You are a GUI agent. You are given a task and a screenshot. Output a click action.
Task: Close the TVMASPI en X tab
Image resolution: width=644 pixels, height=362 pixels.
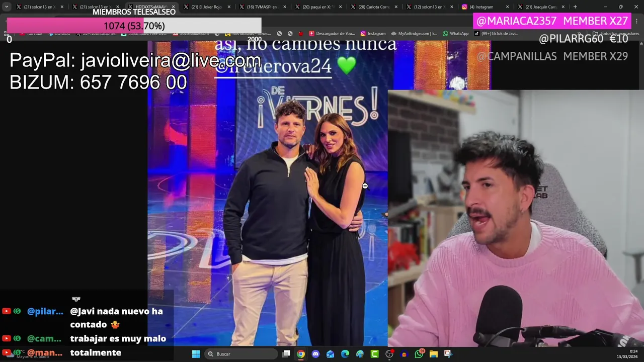pos(285,7)
